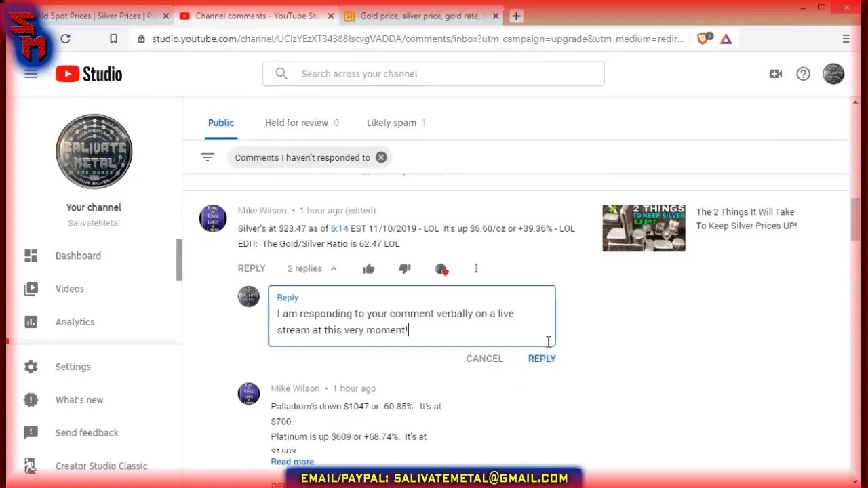Close the Channel comments tab
868x488 pixels.
331,16
